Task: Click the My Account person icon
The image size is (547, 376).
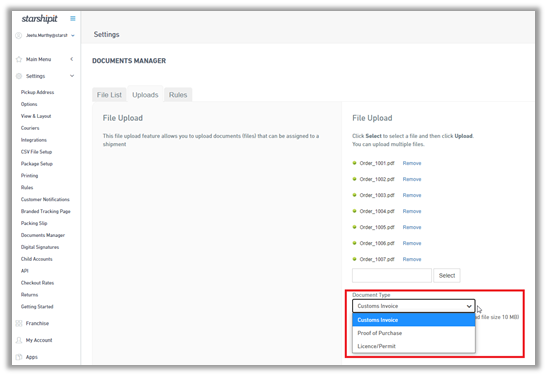Action: tap(19, 340)
